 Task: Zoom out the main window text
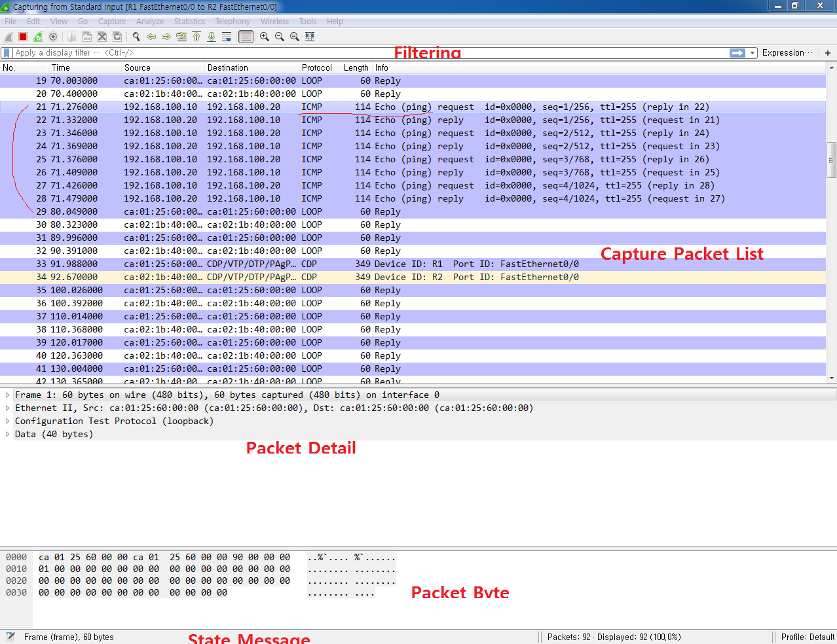click(280, 37)
